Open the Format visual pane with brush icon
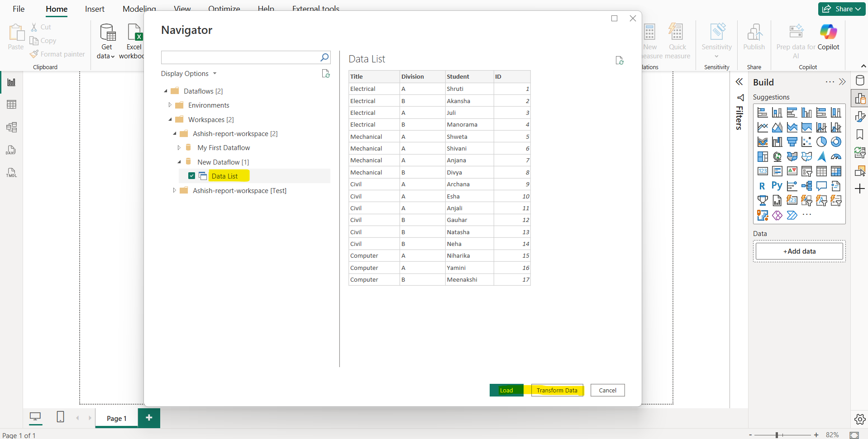This screenshot has height=439, width=868. [x=861, y=117]
